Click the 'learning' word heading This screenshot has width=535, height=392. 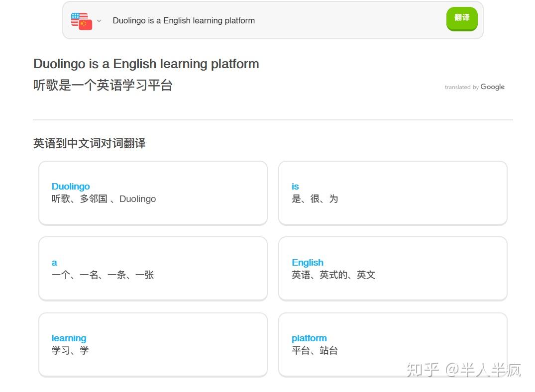69,338
